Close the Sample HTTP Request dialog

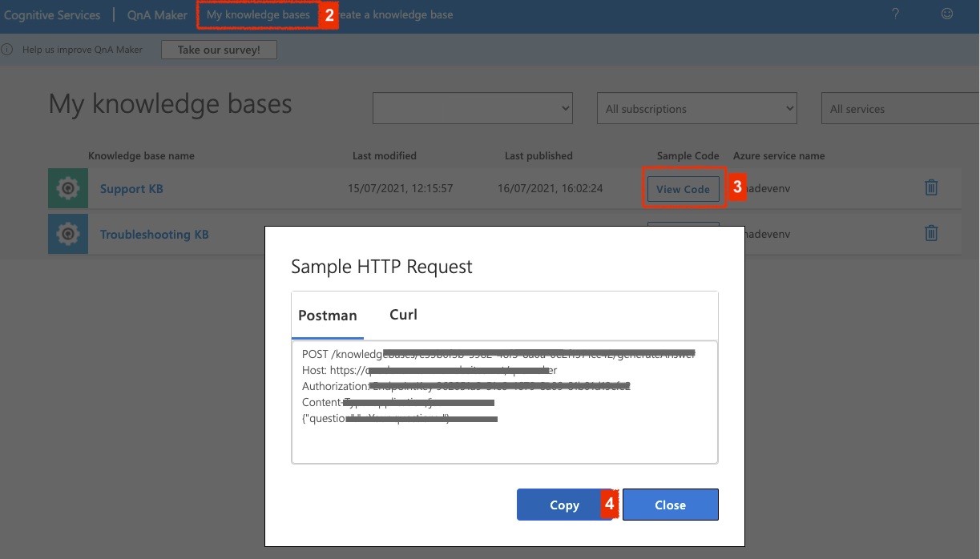tap(670, 505)
